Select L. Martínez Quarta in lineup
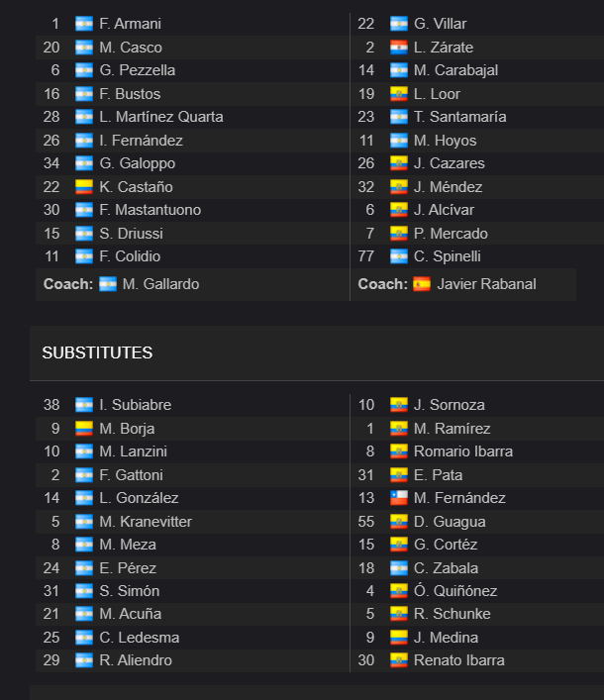Viewport: 604px width, 700px height. [x=161, y=117]
